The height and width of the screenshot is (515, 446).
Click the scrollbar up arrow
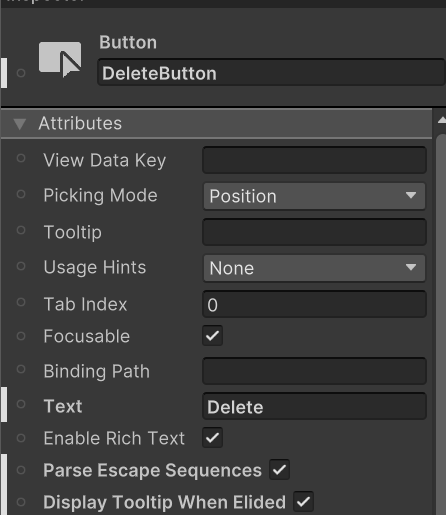click(441, 120)
